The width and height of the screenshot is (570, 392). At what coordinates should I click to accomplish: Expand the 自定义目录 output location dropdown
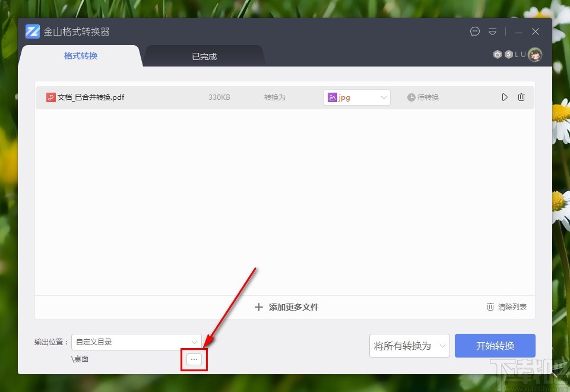(x=194, y=342)
